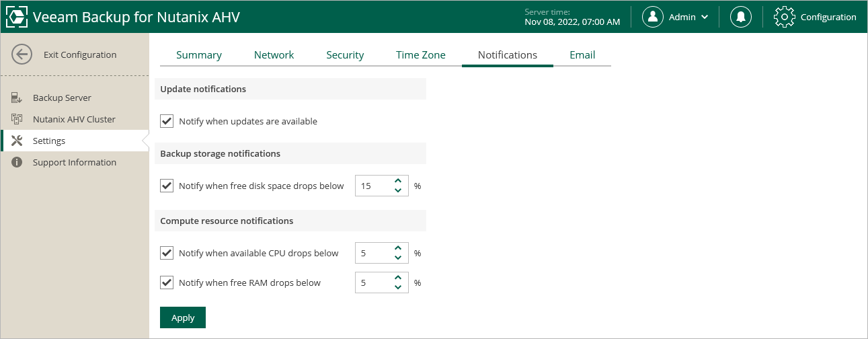
Task: Toggle the free disk space notification checkbox
Action: [x=167, y=186]
